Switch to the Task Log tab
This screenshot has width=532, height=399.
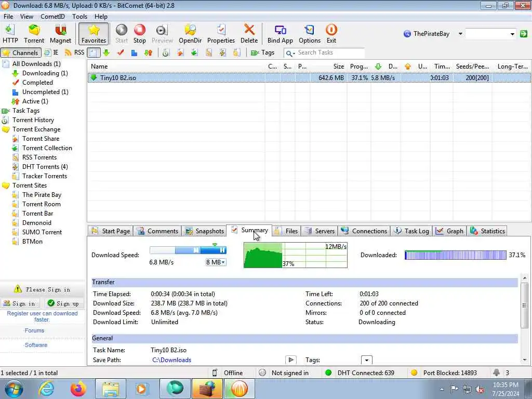coord(412,231)
